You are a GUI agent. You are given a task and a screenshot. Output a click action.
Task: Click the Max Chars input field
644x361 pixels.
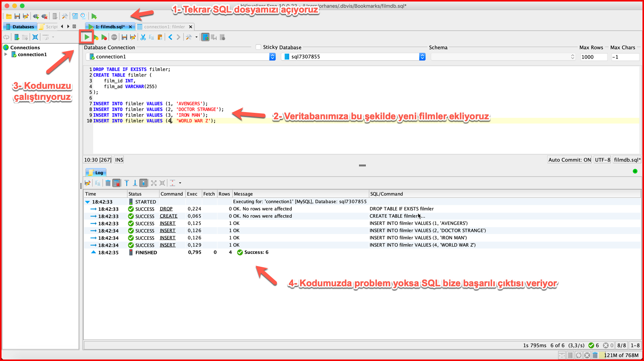tap(625, 57)
